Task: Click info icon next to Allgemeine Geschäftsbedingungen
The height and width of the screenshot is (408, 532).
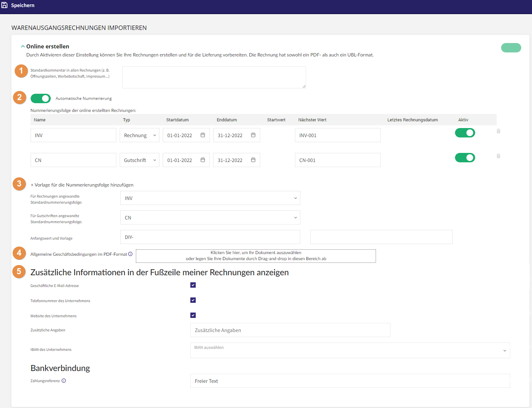Action: point(130,254)
